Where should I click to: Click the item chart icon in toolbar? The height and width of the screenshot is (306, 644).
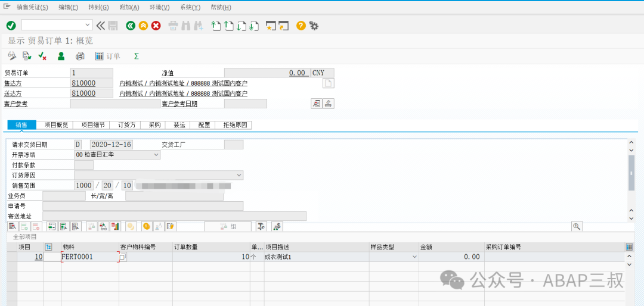point(116,226)
